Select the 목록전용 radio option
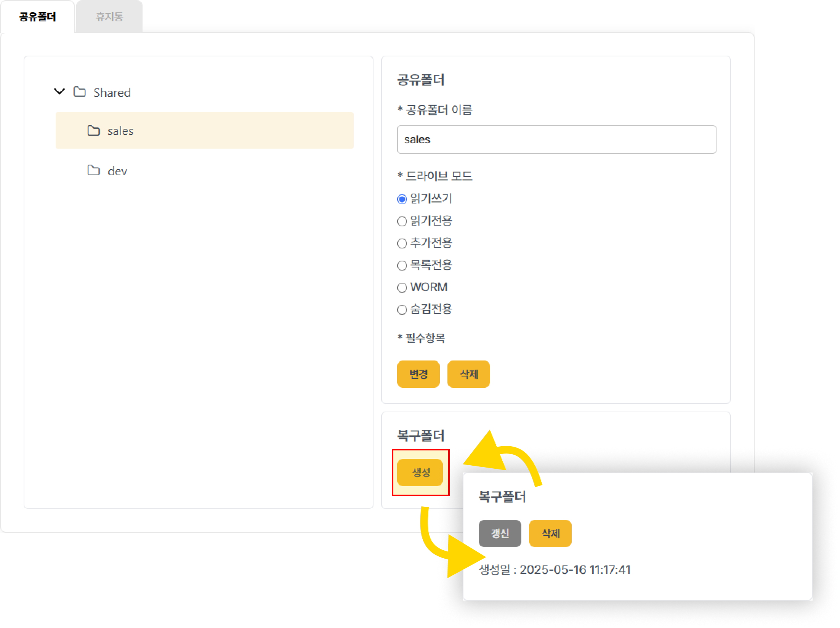 pyautogui.click(x=402, y=266)
